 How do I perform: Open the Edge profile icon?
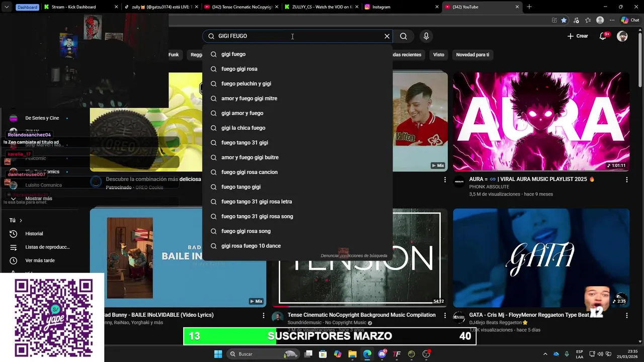pyautogui.click(x=600, y=20)
